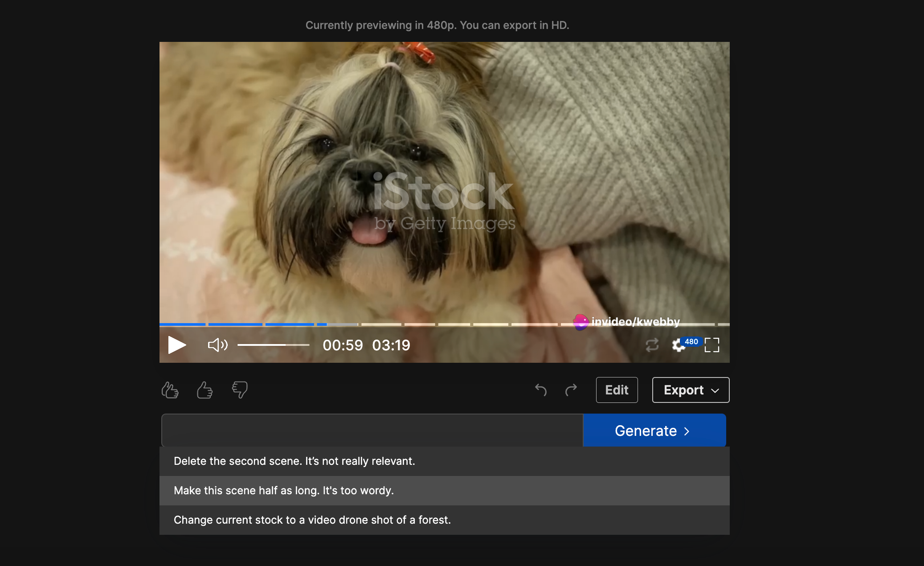
Task: Adjust the volume slider
Action: pyautogui.click(x=273, y=345)
